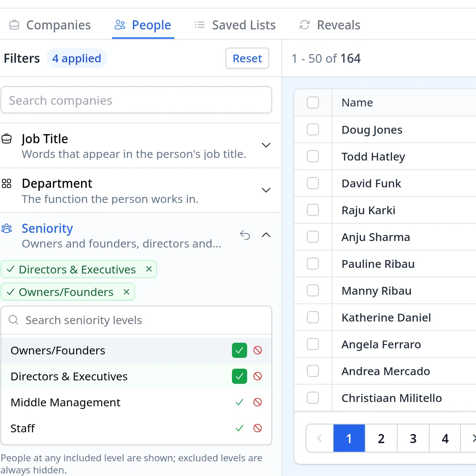Tick the Andrea Mercado checkbox
This screenshot has width=476, height=476.
tap(313, 371)
